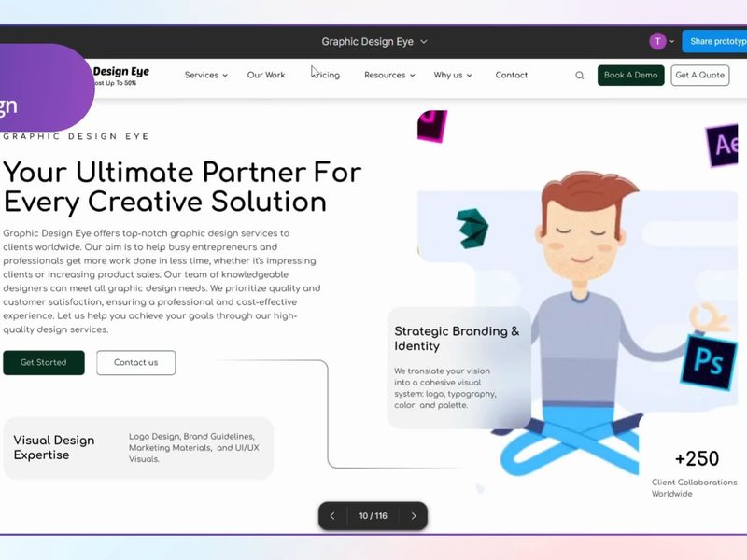
Task: Click the green 3D app icon
Action: coord(472,228)
